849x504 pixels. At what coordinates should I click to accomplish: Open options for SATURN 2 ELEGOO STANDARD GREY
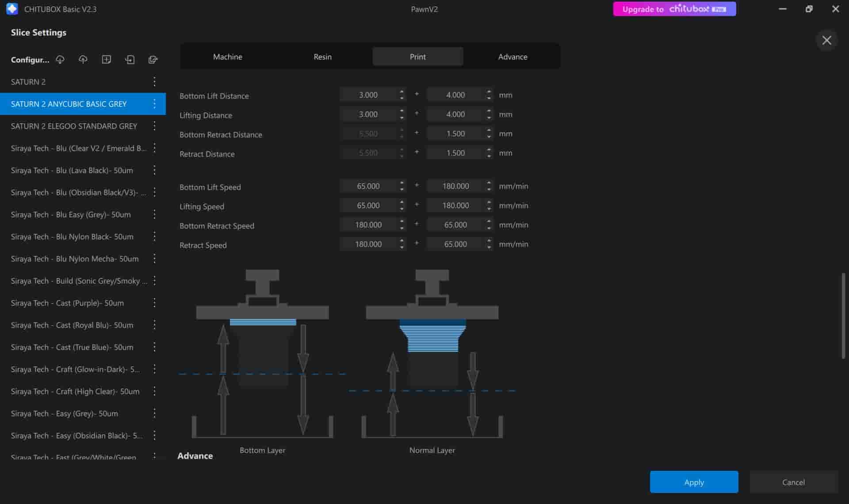click(x=154, y=126)
